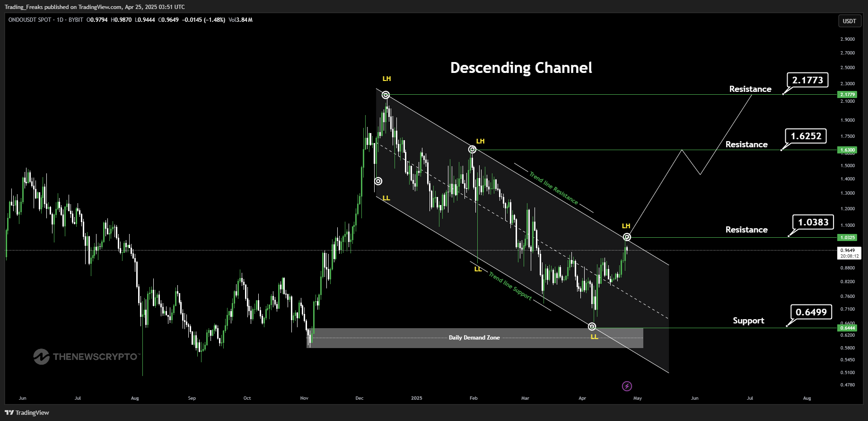Viewport: 868px width, 421px height.
Task: Select the 1.0383 price callout box
Action: tap(813, 222)
